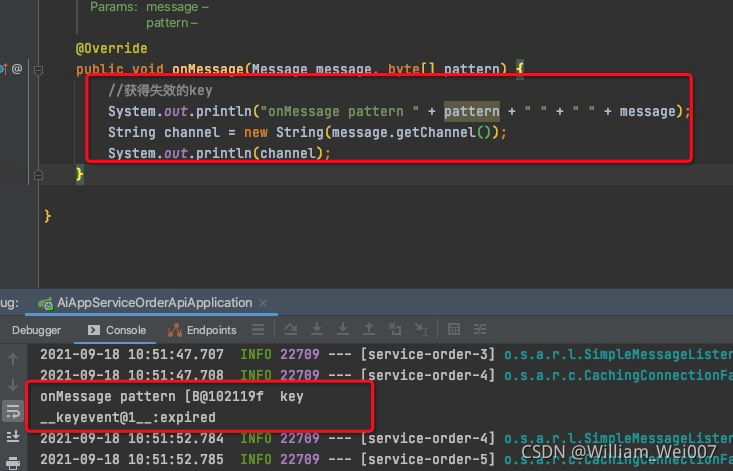Screen dimensions: 733x471
Task: Click String channel declaration
Action: point(164,132)
